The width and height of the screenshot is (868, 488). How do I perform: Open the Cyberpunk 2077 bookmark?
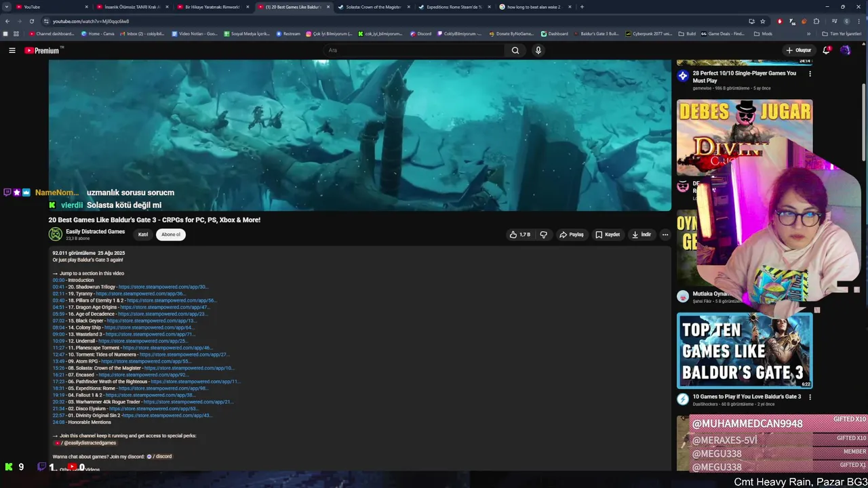click(649, 34)
